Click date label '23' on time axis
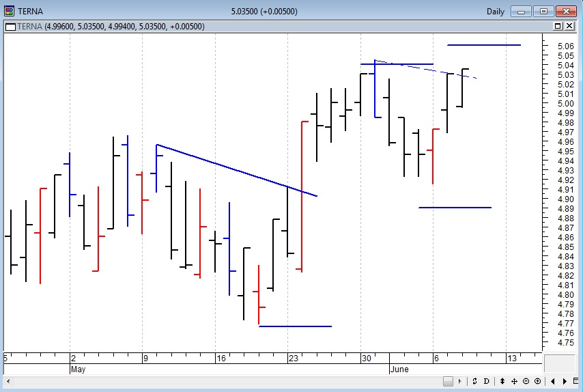The height and width of the screenshot is (392, 583). [x=294, y=358]
